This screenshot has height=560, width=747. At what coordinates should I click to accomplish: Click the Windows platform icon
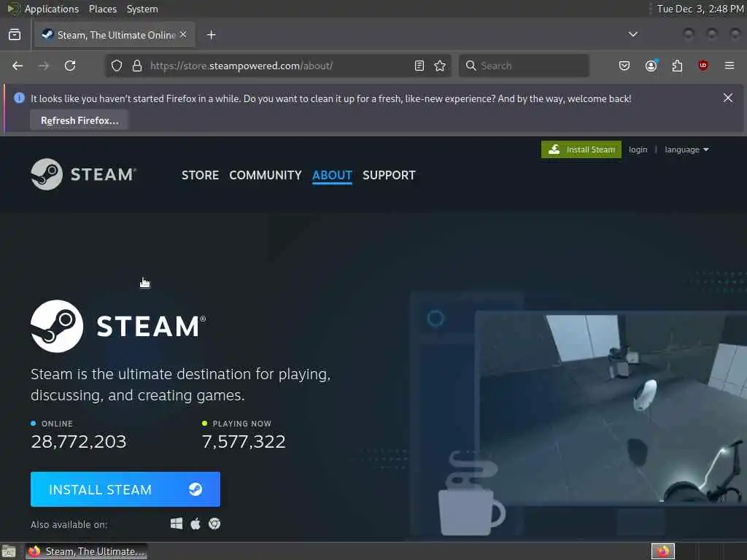[x=177, y=524]
